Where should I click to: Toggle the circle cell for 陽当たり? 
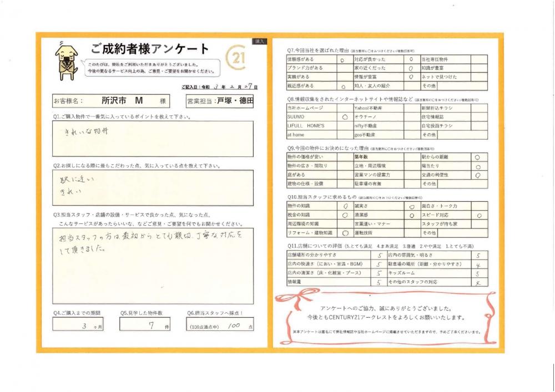click(480, 166)
